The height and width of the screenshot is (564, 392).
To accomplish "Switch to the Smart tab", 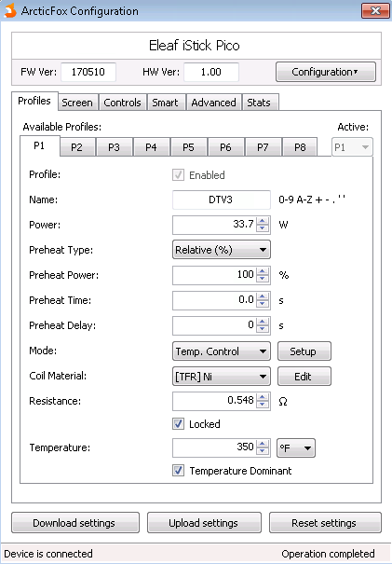I will (x=166, y=103).
